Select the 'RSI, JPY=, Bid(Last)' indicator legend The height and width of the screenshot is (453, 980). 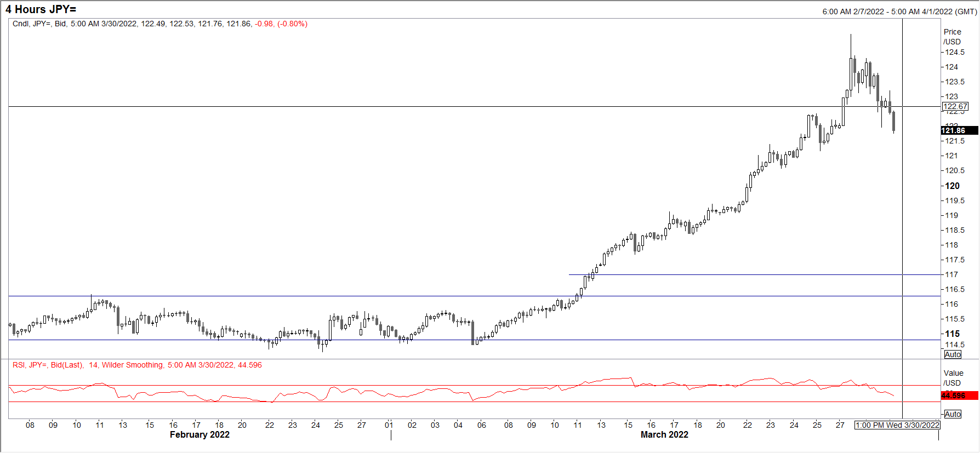point(137,365)
